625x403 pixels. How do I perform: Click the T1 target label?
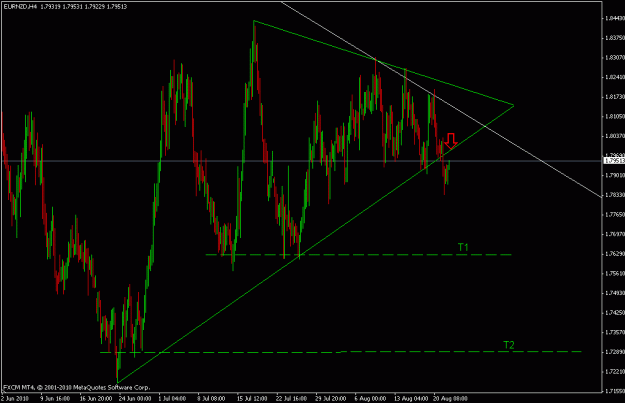pos(463,248)
